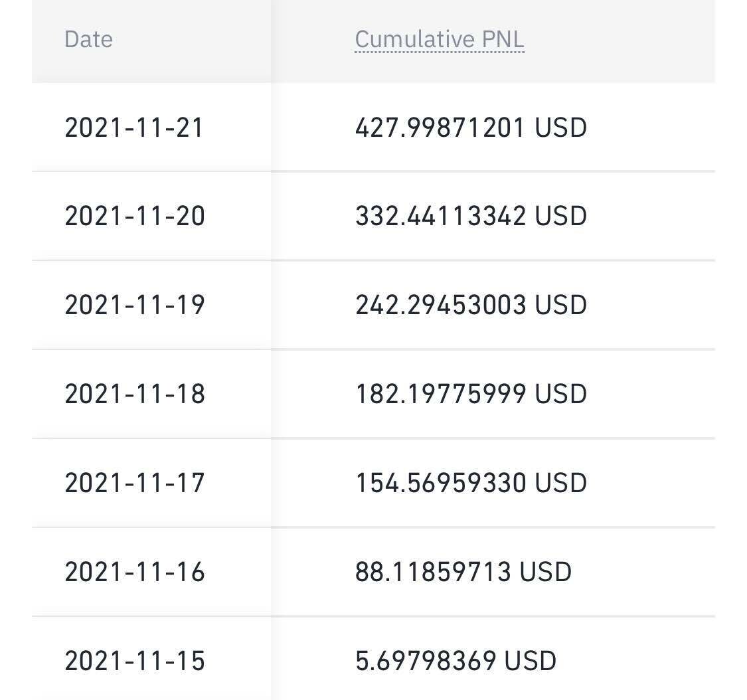This screenshot has height=700, width=747.
Task: Click the Cumulative PNL header tooltip link
Action: (x=438, y=39)
